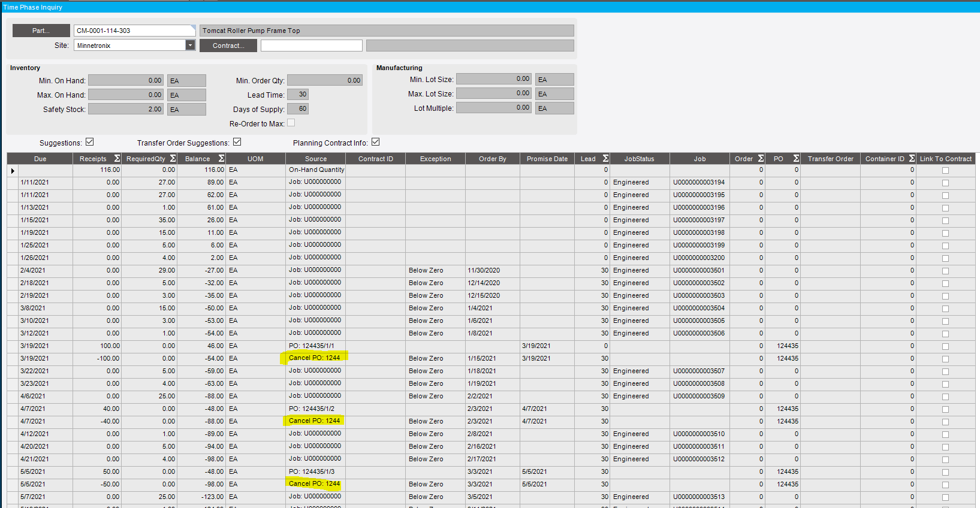Click the Contract... button
The image size is (980, 508).
click(228, 46)
